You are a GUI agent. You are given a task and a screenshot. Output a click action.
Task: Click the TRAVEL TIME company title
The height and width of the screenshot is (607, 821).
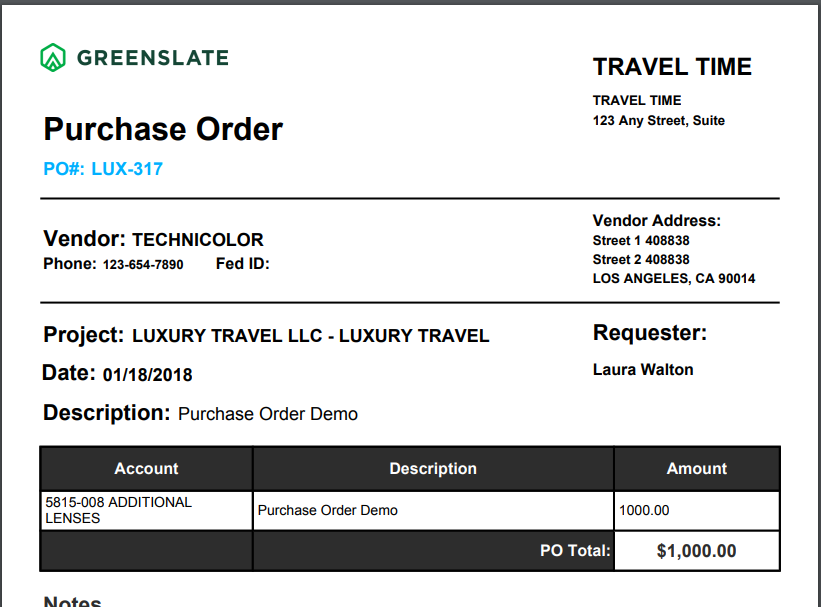coord(672,67)
